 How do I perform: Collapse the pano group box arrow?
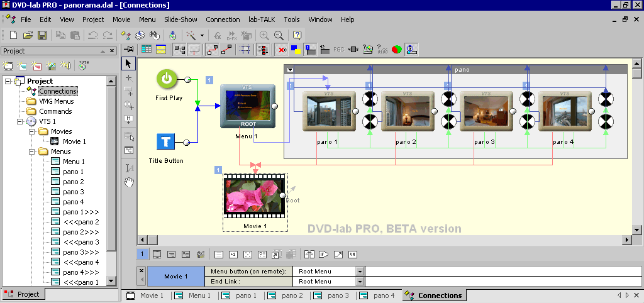[x=291, y=70]
